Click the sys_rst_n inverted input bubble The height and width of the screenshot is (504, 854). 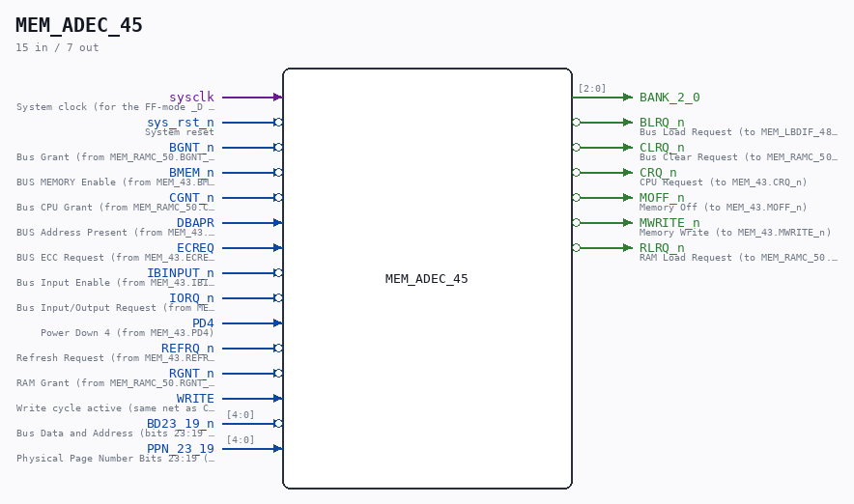(278, 123)
